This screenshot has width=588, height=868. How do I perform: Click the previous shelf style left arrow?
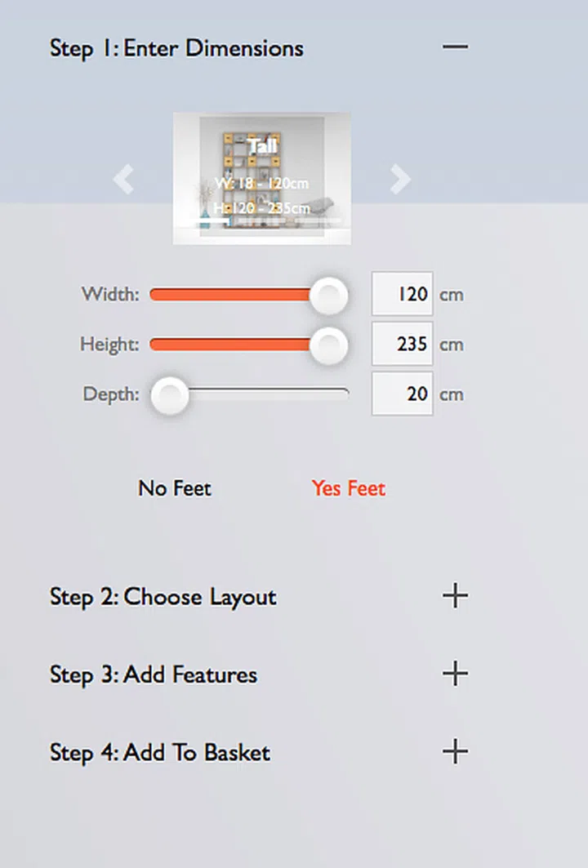tap(123, 179)
